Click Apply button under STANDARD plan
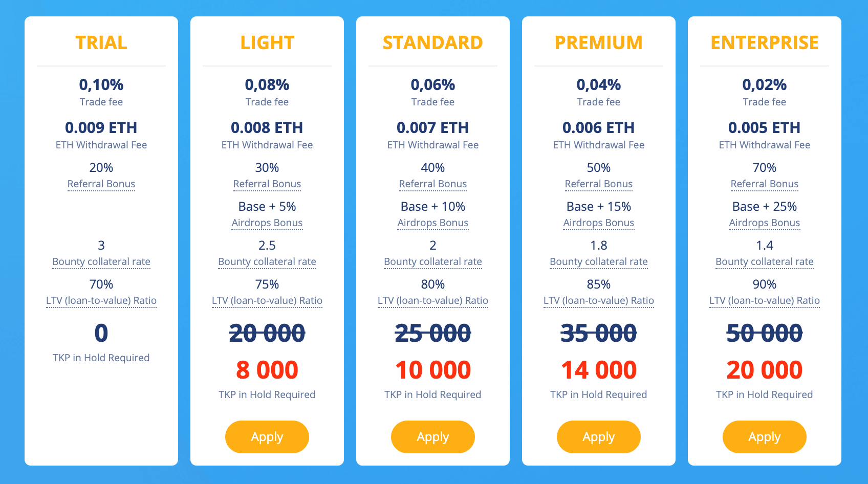This screenshot has height=484, width=868. tap(433, 437)
